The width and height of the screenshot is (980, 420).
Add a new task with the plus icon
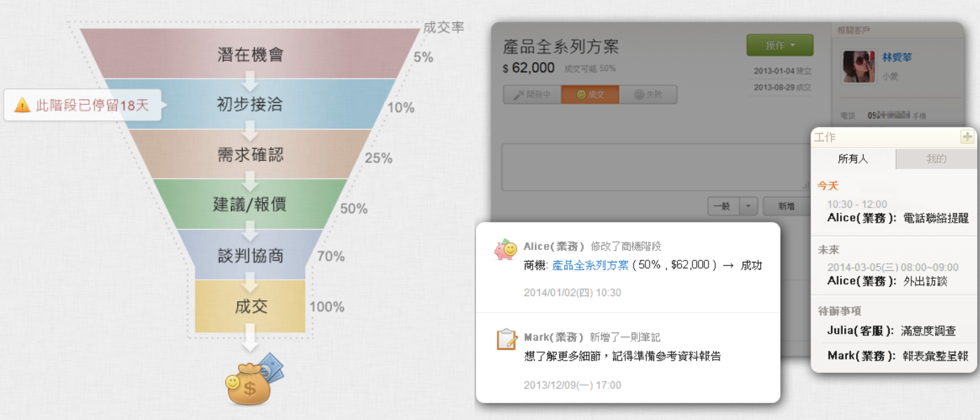click(967, 137)
